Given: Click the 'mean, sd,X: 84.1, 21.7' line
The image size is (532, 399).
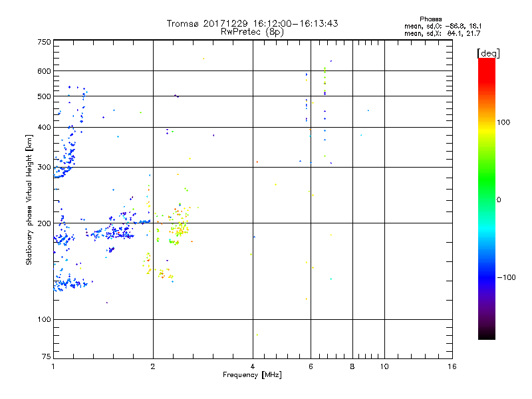Looking at the screenshot, I should [442, 34].
